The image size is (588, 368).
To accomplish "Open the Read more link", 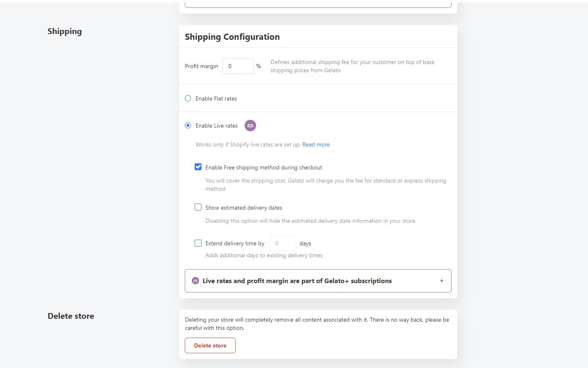I will click(x=316, y=144).
